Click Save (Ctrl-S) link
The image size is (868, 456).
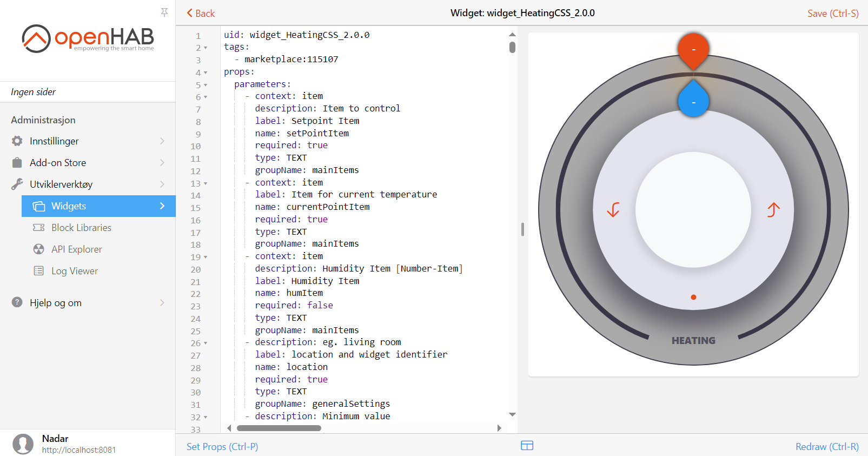tap(832, 14)
